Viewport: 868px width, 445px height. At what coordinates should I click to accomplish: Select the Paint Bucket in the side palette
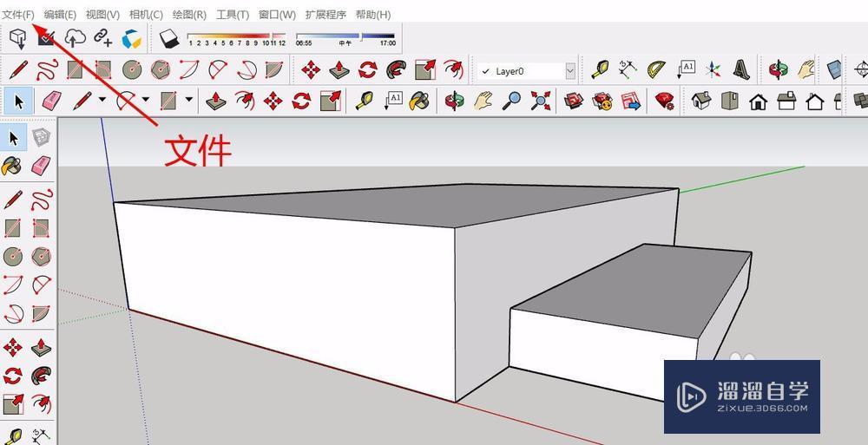coord(12,166)
